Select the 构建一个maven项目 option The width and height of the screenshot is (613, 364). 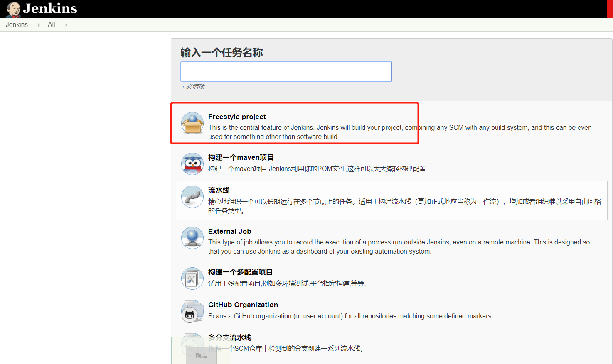click(x=240, y=157)
